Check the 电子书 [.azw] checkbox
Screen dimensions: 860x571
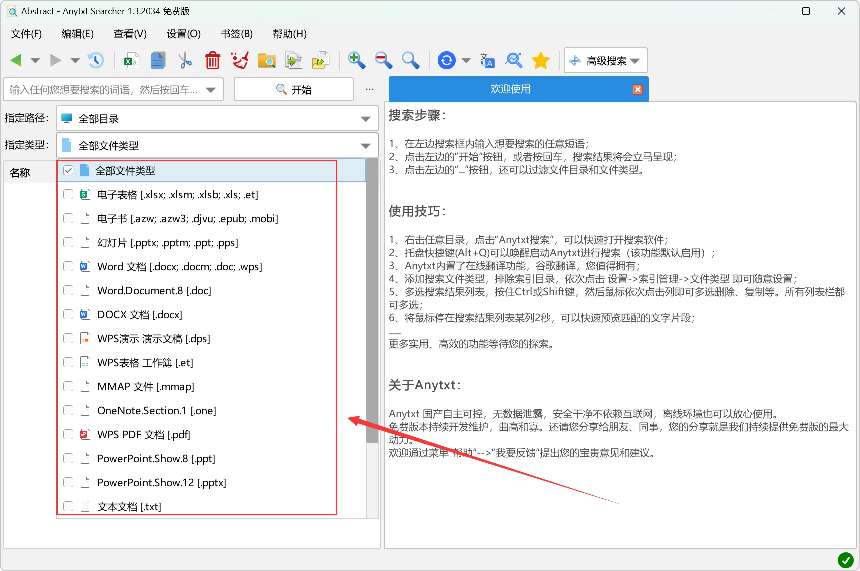point(67,218)
